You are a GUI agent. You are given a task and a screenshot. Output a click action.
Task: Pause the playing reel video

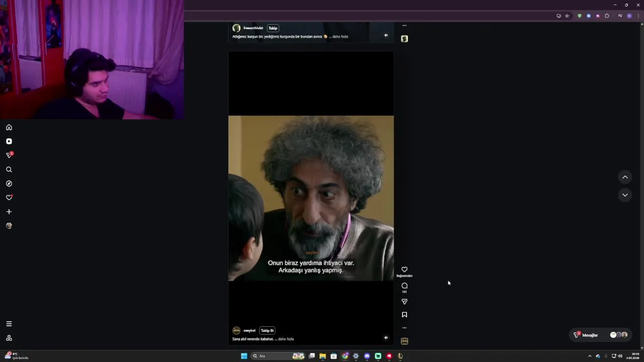(311, 198)
